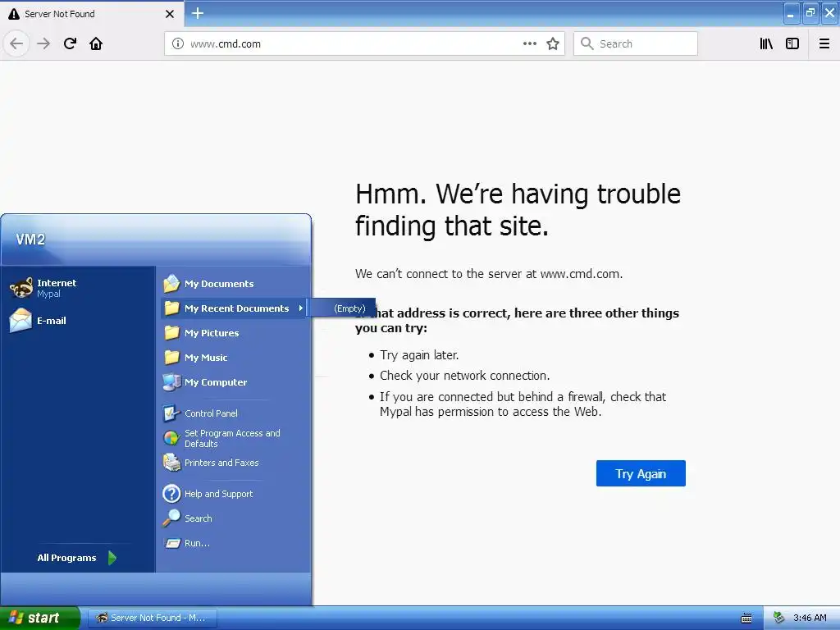
Task: Click the My Documents folder icon
Action: point(171,283)
